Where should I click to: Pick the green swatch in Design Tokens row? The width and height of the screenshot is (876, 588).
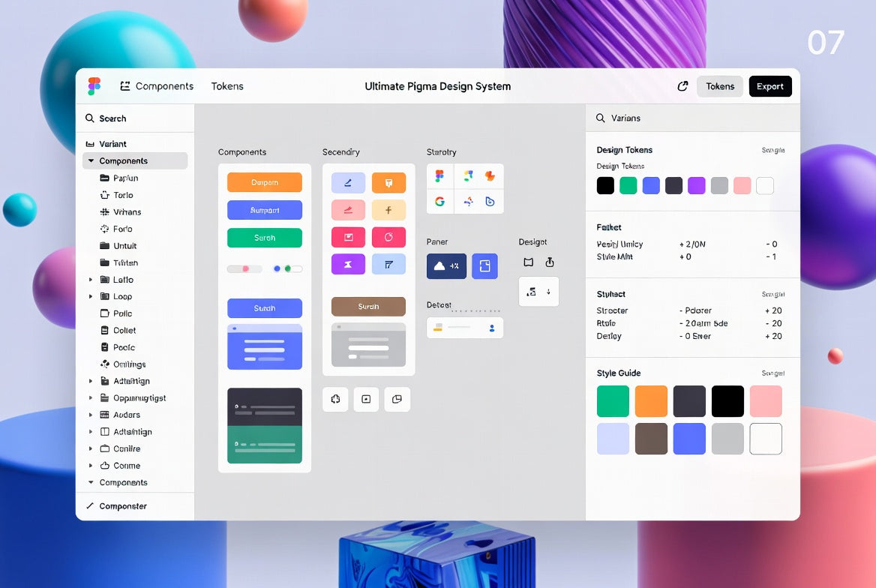click(x=628, y=185)
